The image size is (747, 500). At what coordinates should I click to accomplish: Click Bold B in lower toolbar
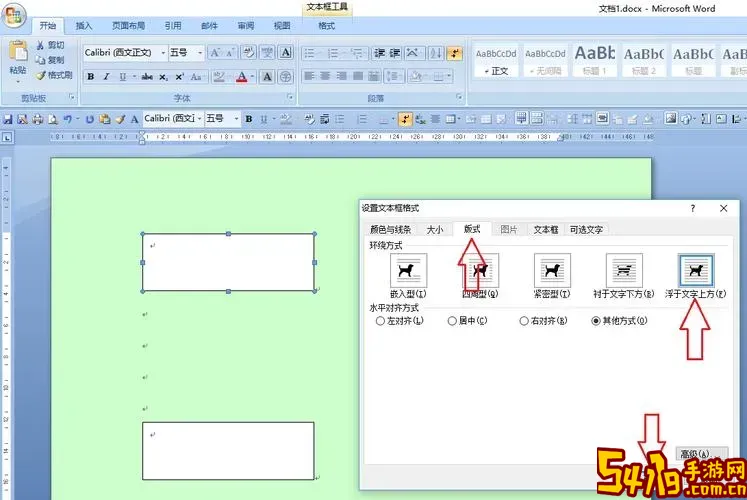tap(249, 119)
